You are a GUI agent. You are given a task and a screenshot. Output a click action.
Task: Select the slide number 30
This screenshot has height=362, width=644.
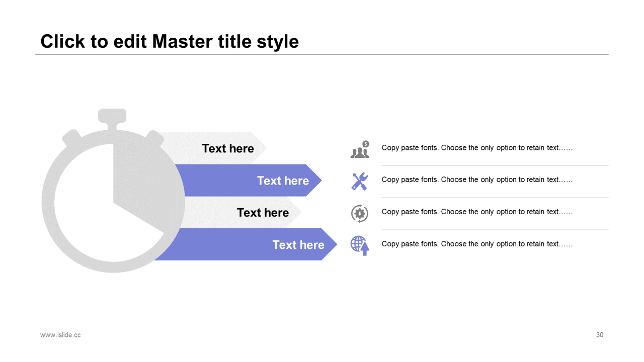(600, 335)
